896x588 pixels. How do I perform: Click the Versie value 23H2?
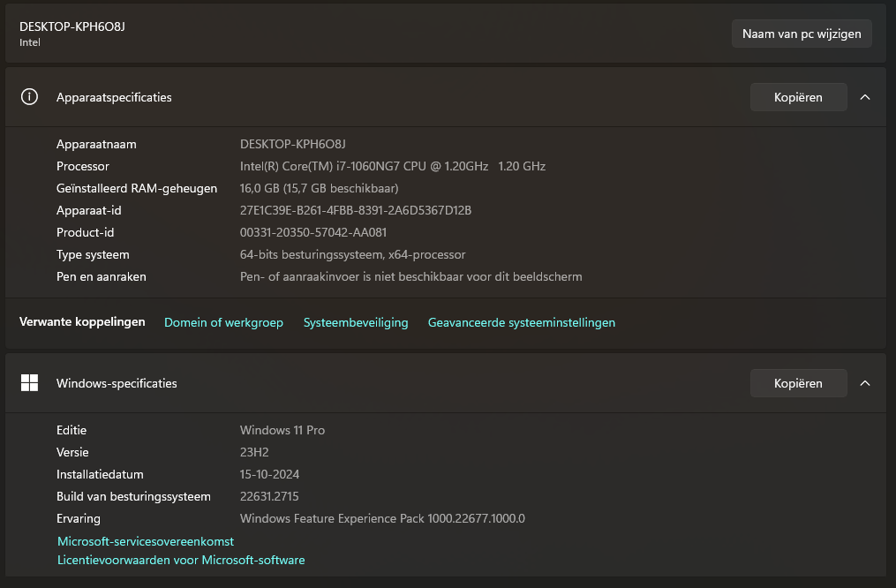(254, 453)
